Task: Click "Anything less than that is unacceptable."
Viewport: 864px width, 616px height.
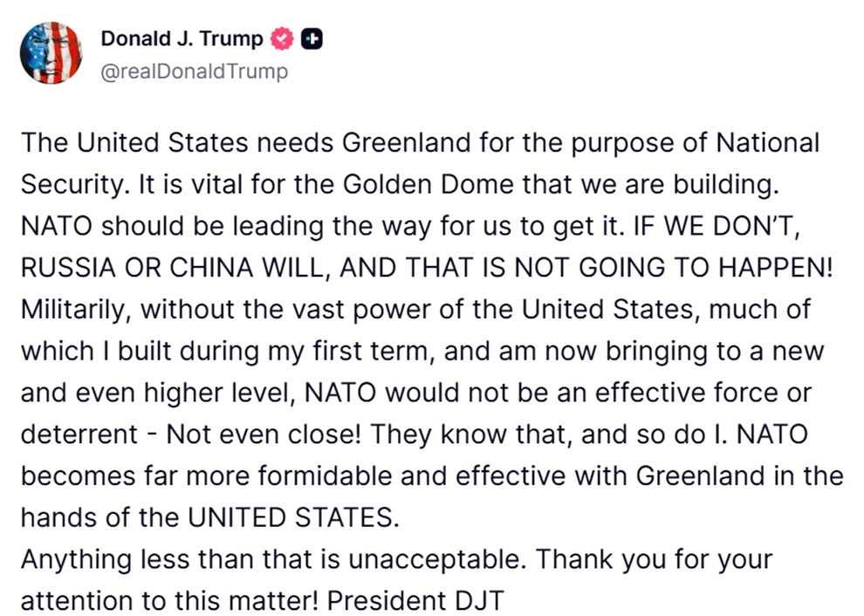Action: click(x=275, y=560)
